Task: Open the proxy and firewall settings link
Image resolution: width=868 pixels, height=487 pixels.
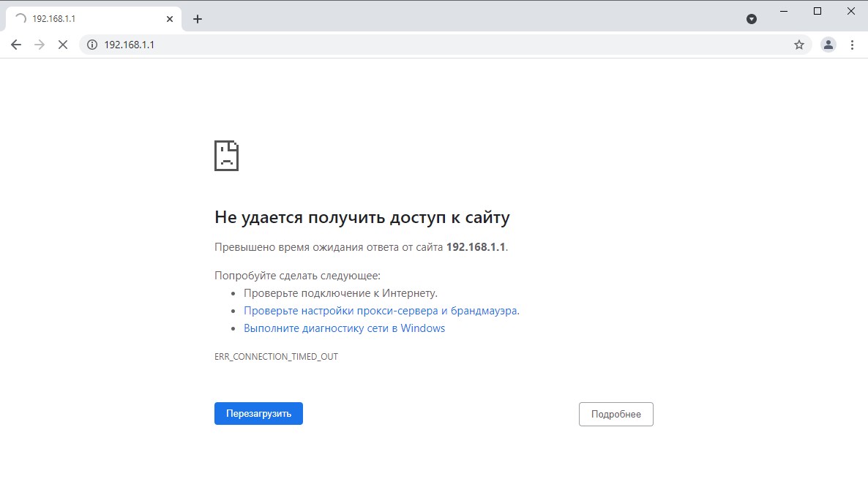Action: pos(381,311)
